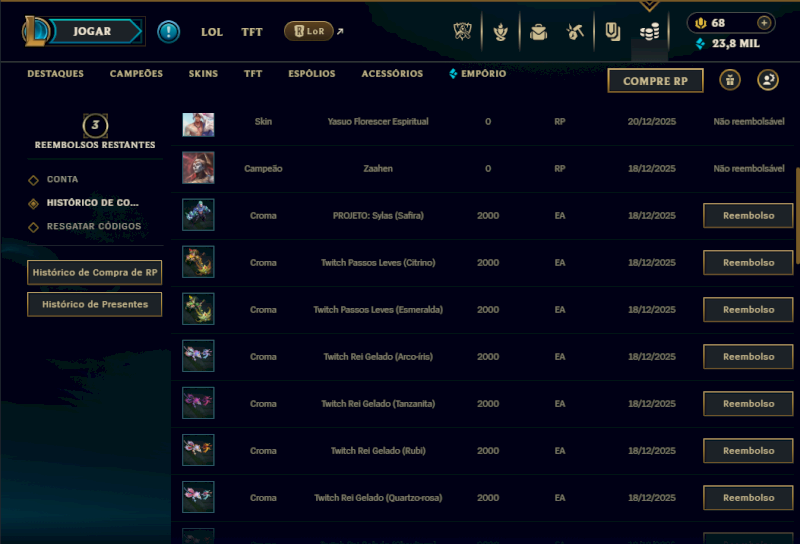
Task: Refund Twitch Passos Leves (Citrino)
Action: 748,262
